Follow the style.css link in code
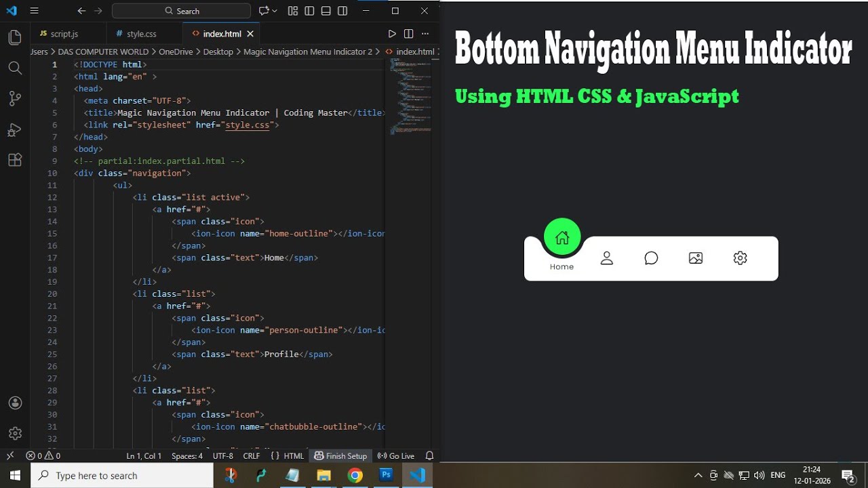The width and height of the screenshot is (868, 488). click(x=248, y=125)
